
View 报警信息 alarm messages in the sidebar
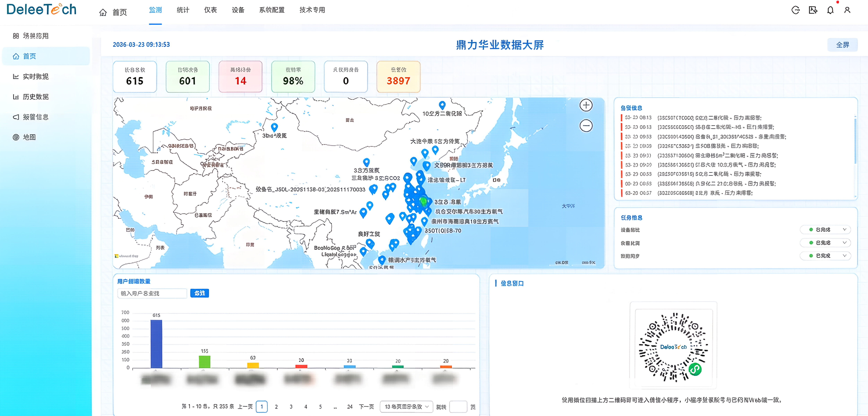(x=16, y=117)
